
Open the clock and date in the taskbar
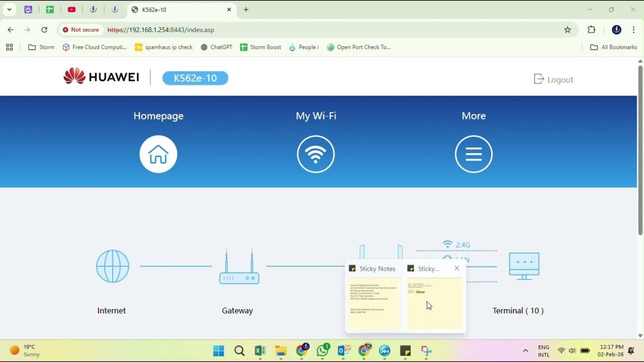point(611,350)
